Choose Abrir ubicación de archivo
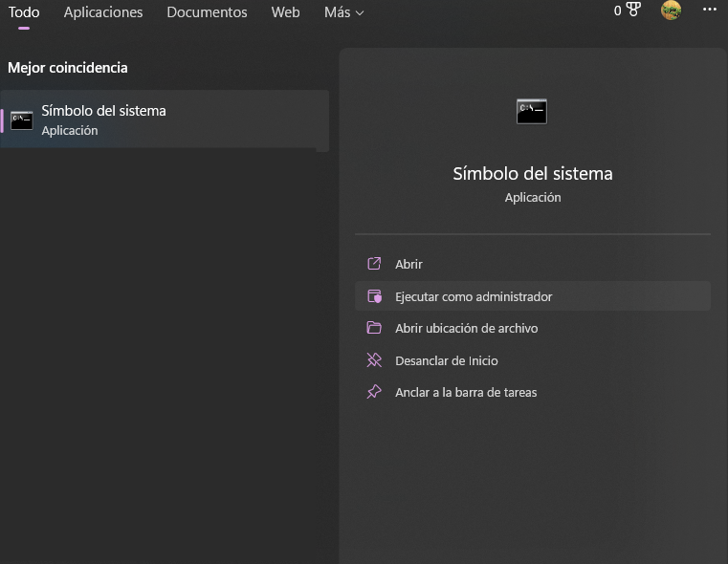This screenshot has height=564, width=728. 533,328
